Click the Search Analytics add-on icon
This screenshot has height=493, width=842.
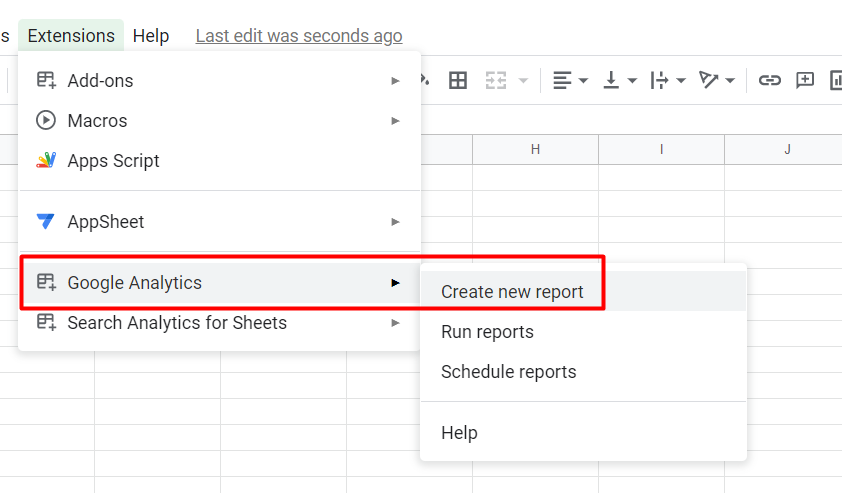pos(46,322)
